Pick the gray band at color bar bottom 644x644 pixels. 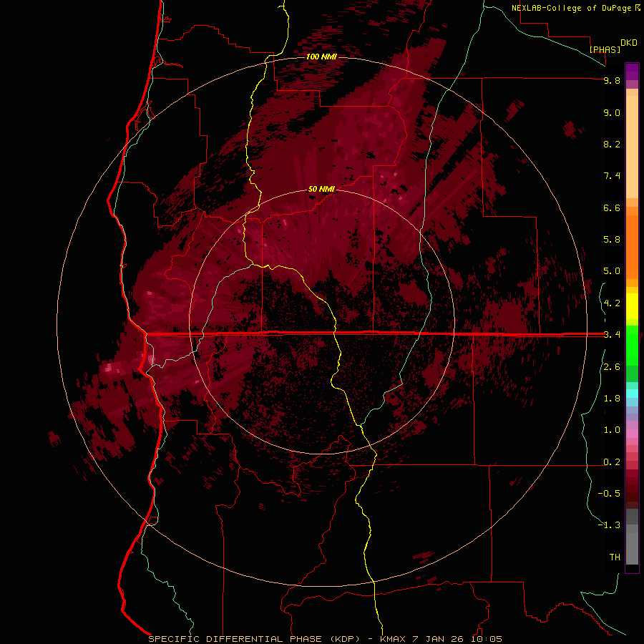coord(632,549)
